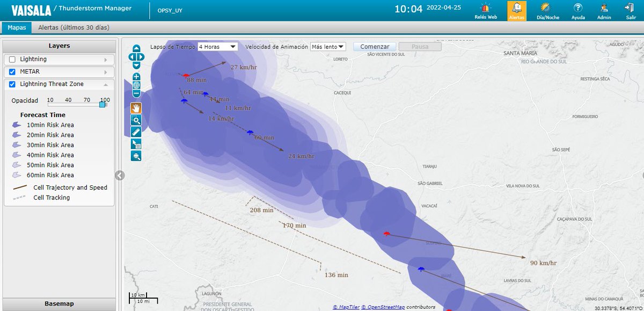Screen dimensions: 644x311
Task: Click the Opacidad slider handle
Action: coord(102,104)
